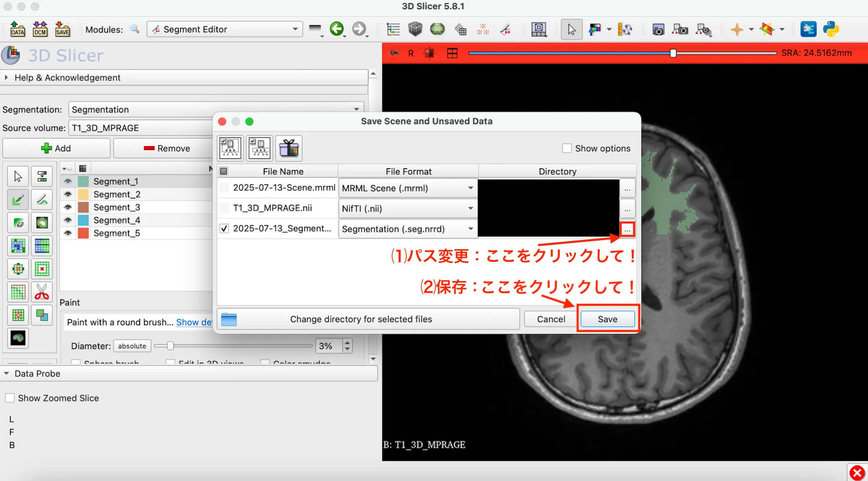Enable Show Zoomed Slice
Viewport: 868px width, 481px height.
(x=10, y=397)
